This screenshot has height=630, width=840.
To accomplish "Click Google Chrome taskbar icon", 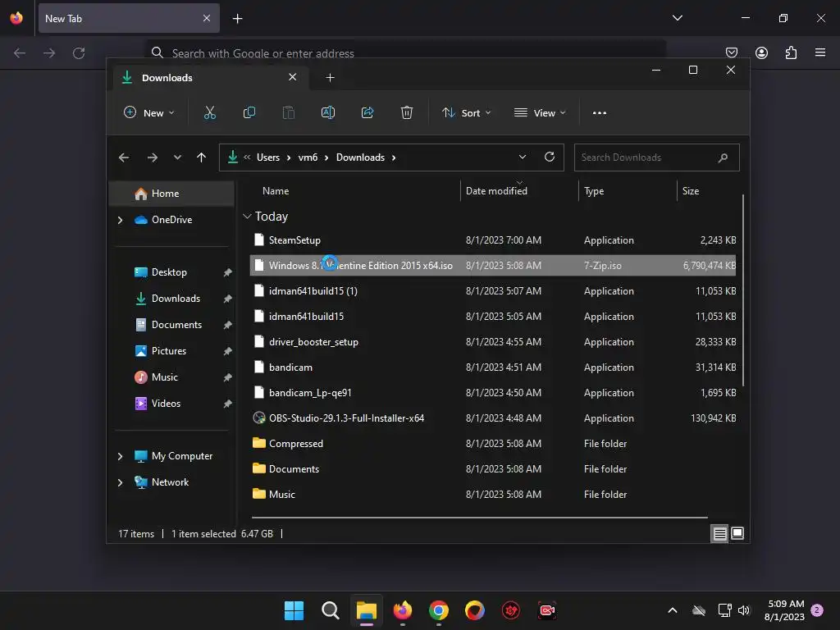I will [438, 610].
